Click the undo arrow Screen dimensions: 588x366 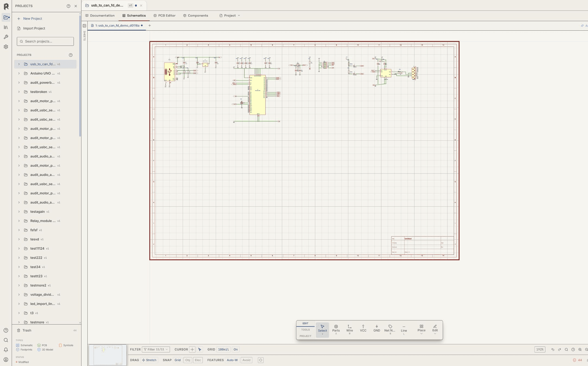coord(553,349)
